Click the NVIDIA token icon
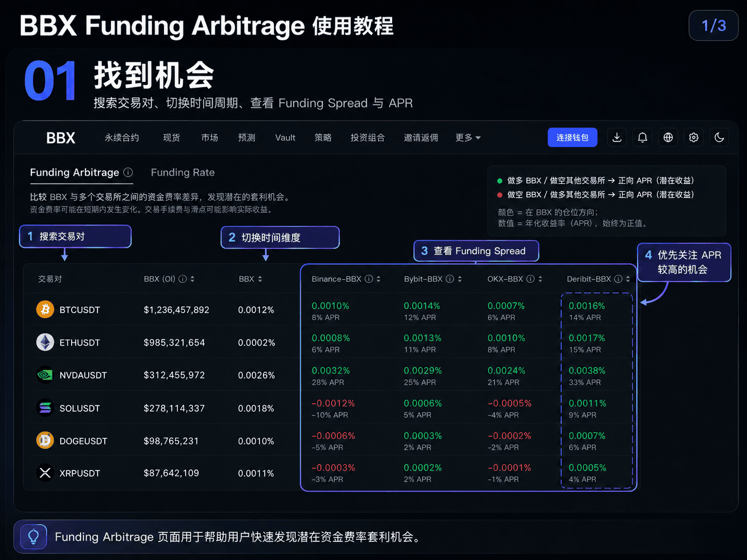Screen dimensions: 747x560 click(45, 375)
